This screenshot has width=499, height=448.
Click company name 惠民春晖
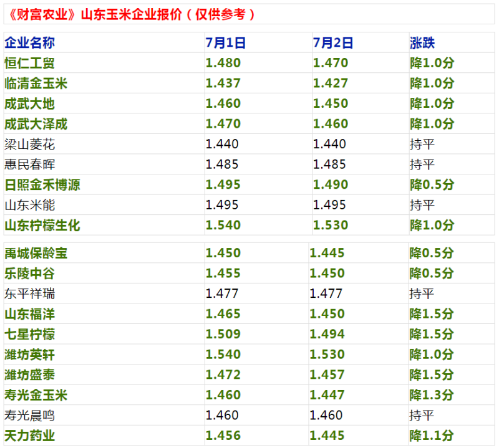(29, 165)
